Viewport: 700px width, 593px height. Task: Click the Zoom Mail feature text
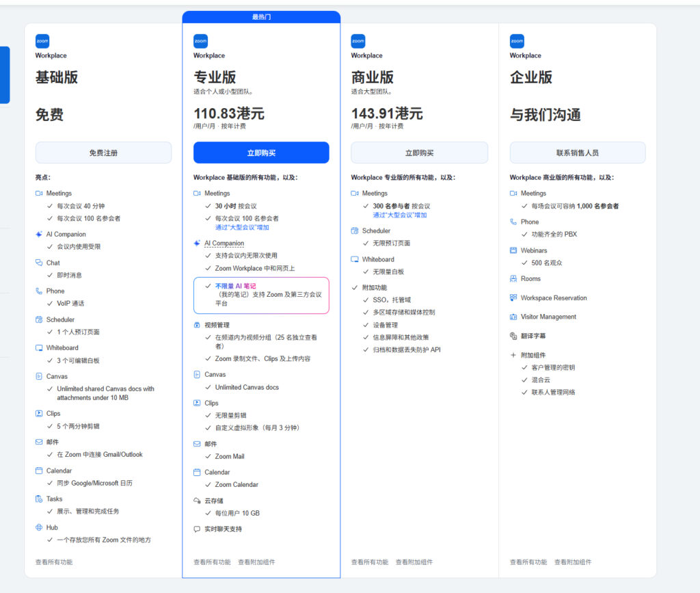230,456
